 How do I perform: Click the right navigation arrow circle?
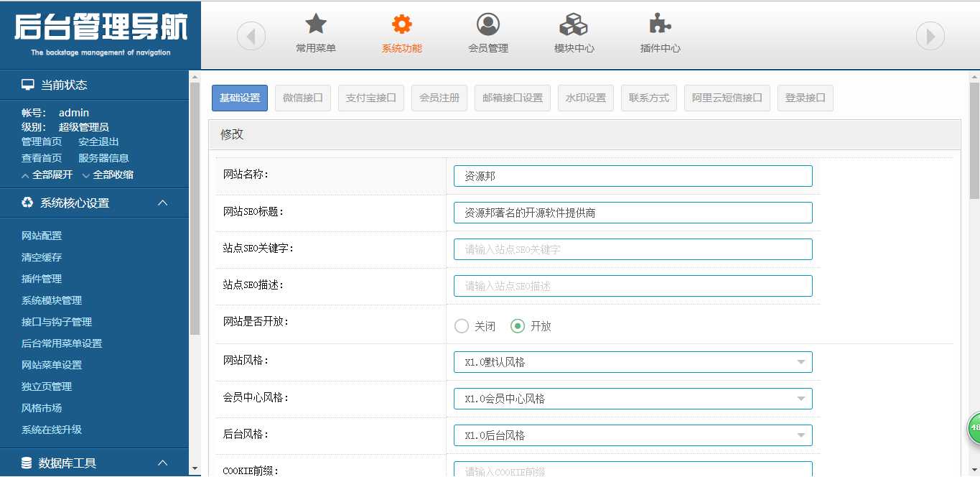pos(930,36)
